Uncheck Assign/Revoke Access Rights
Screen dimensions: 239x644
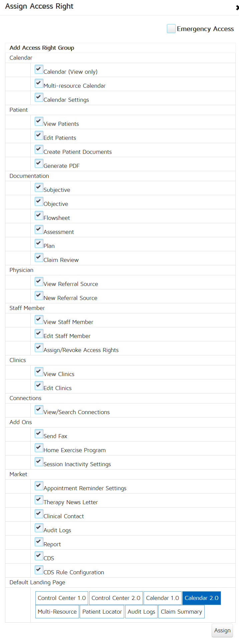coord(39,348)
